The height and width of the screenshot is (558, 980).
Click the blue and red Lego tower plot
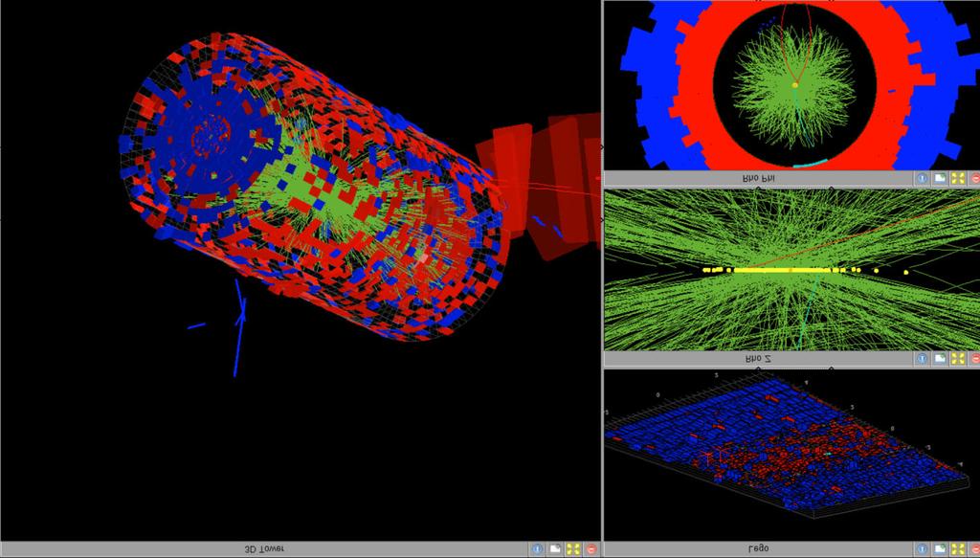(x=788, y=444)
